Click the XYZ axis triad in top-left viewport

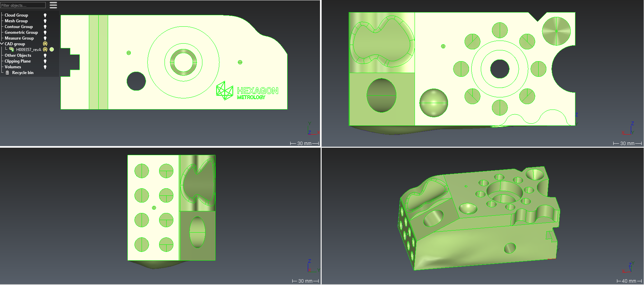click(313, 128)
